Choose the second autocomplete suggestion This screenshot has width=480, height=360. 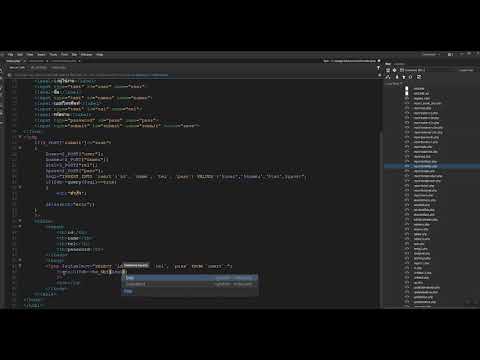(x=189, y=284)
